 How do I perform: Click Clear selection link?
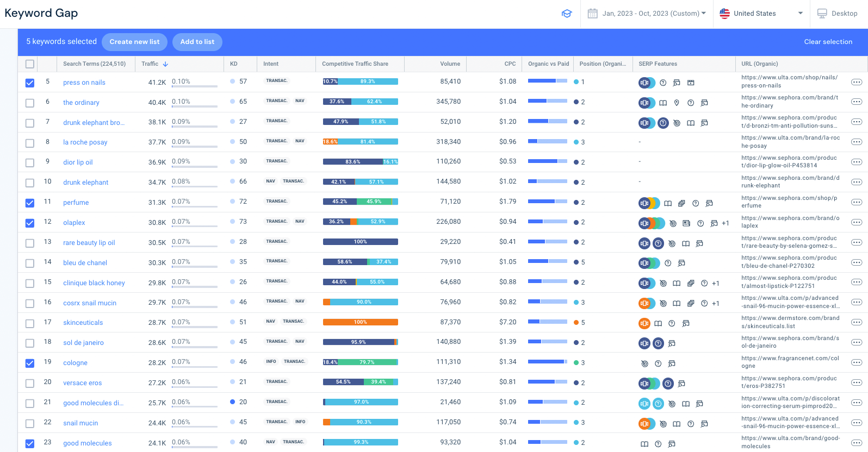pos(828,42)
